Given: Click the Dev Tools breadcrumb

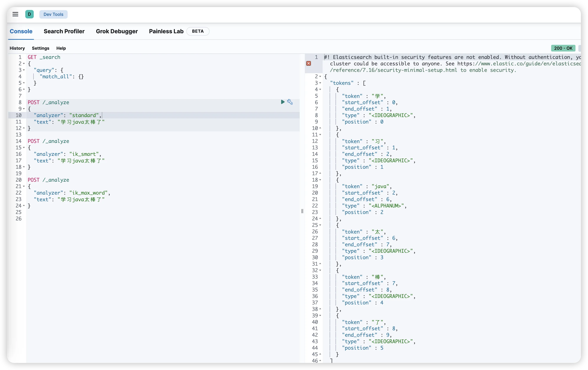Looking at the screenshot, I should 53,14.
